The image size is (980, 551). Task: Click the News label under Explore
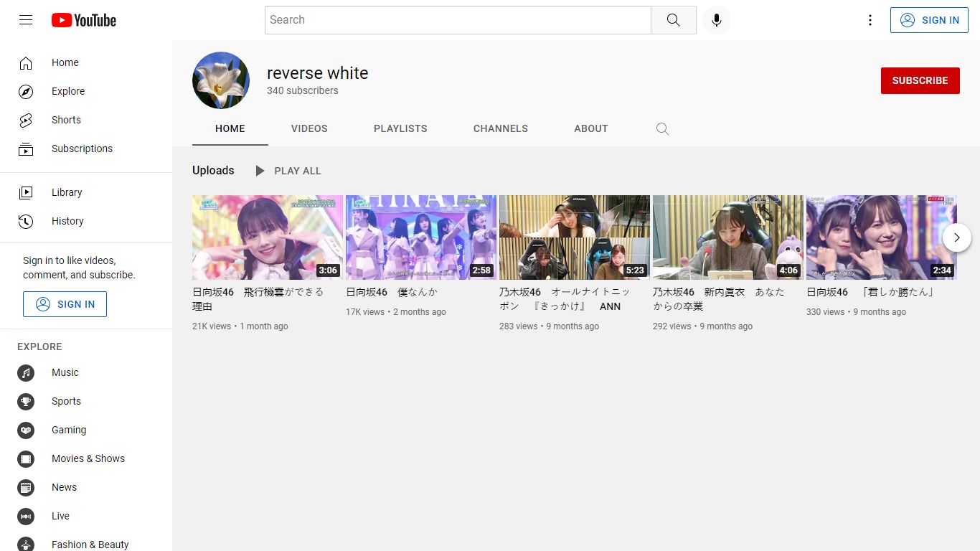pos(64,487)
